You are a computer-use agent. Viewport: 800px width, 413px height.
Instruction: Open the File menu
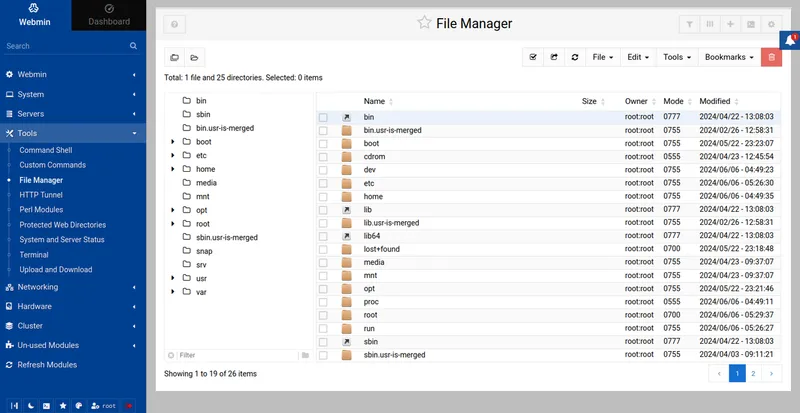point(602,57)
